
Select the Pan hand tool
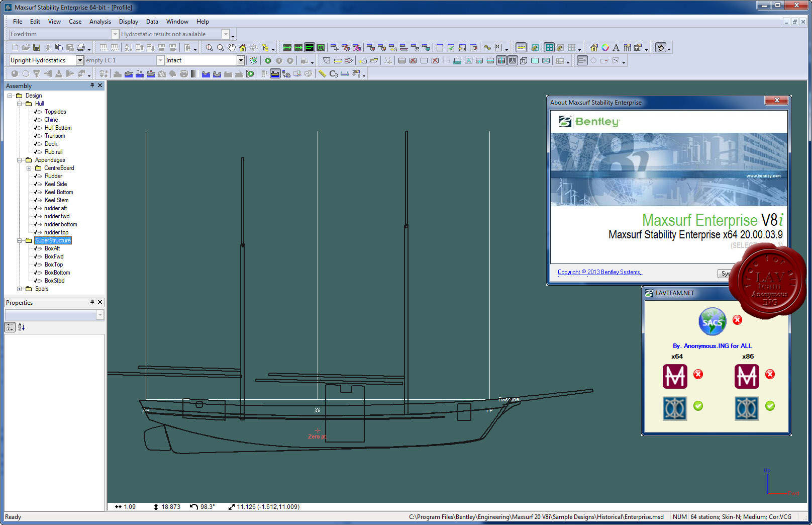[231, 48]
